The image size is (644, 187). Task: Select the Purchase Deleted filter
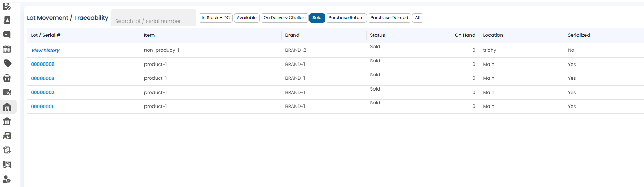coord(389,18)
